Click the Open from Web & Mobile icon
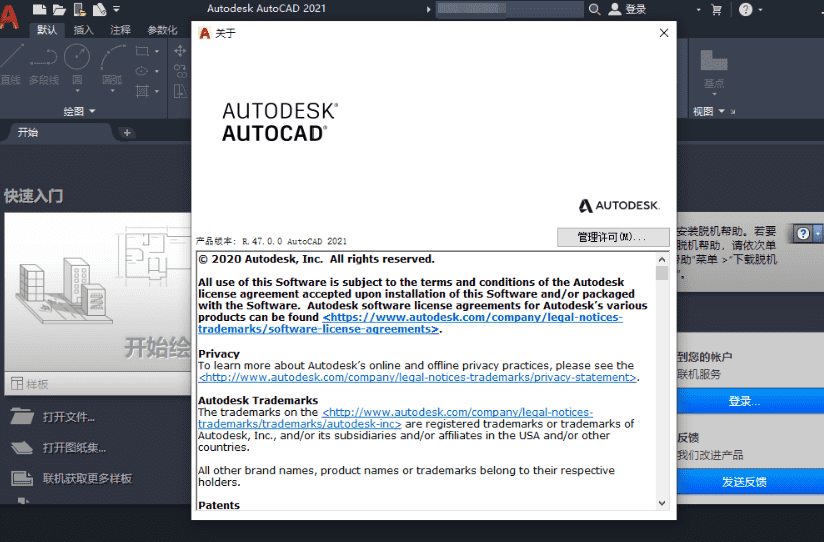This screenshot has width=824, height=542. [79, 9]
